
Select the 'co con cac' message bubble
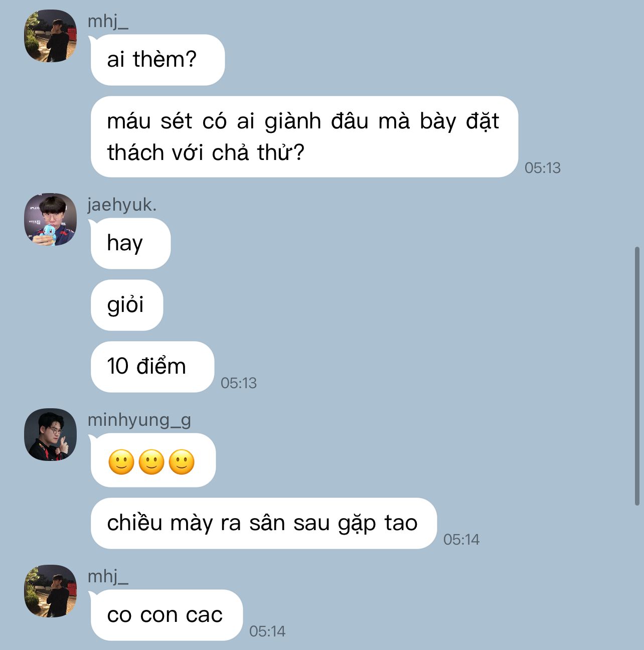167,615
